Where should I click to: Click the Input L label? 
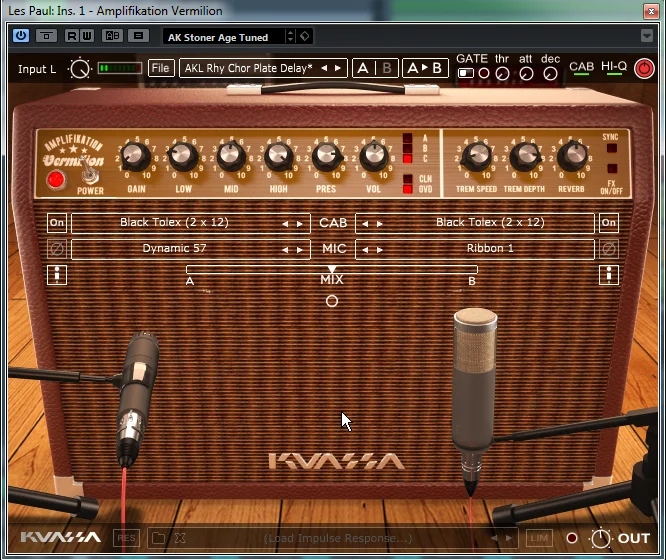point(37,69)
